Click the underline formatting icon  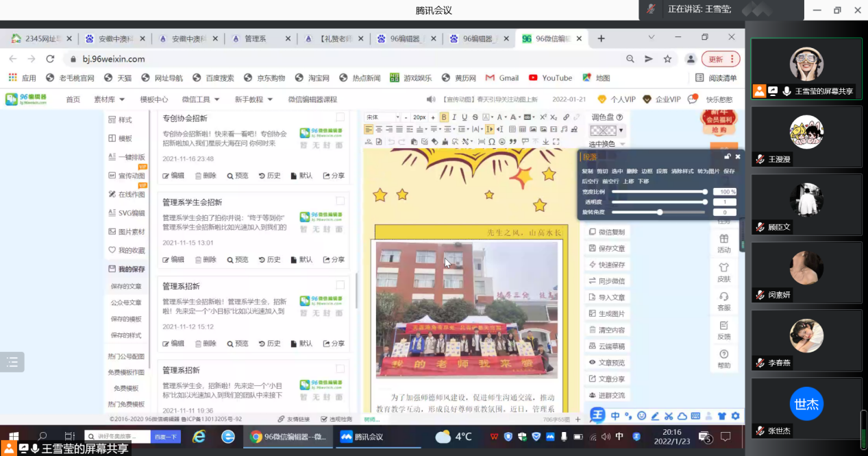click(x=464, y=117)
